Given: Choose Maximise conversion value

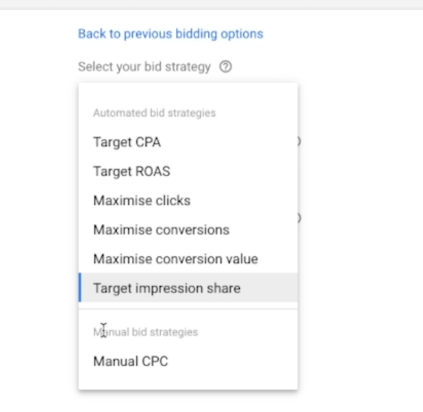Looking at the screenshot, I should (188, 259).
